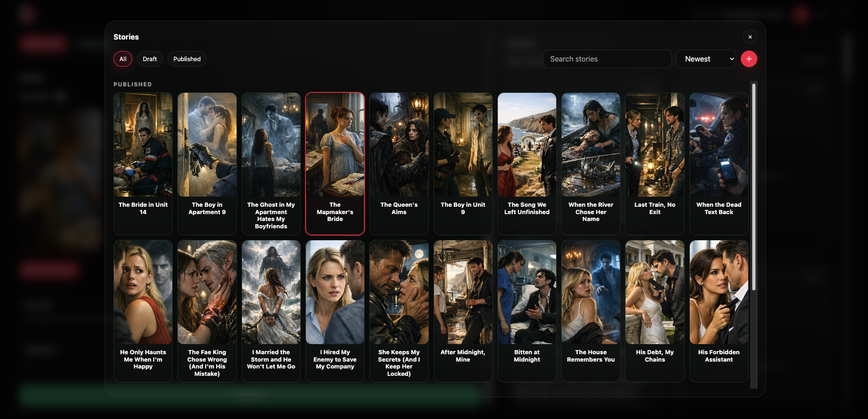The height and width of the screenshot is (419, 868).
Task: Show All stories filter
Action: coord(123,59)
